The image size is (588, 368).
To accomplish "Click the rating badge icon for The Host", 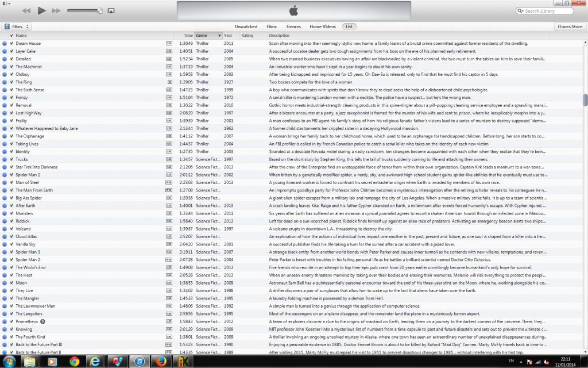I will point(169,275).
